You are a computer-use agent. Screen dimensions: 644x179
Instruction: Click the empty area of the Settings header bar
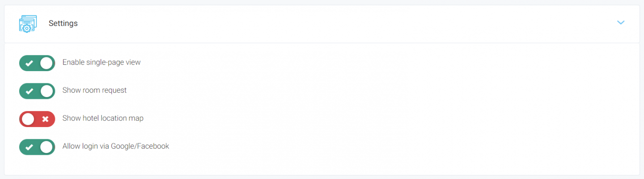[x=340, y=23]
